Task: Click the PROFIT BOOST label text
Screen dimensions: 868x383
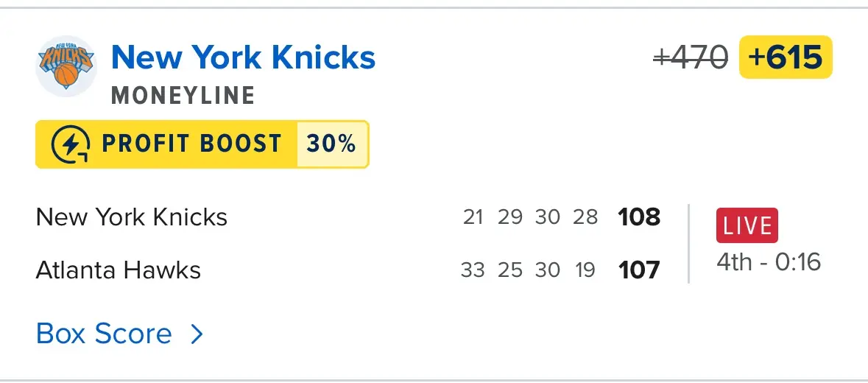Action: click(x=191, y=144)
